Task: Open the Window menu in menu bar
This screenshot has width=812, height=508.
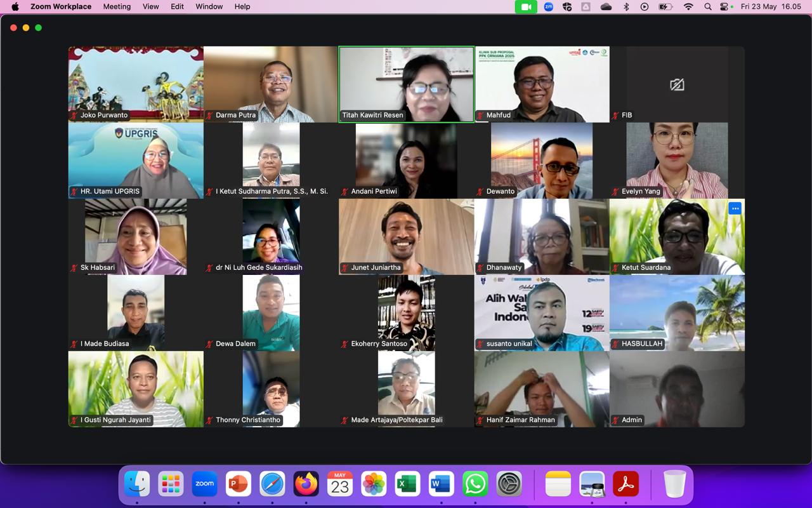Action: coord(209,6)
